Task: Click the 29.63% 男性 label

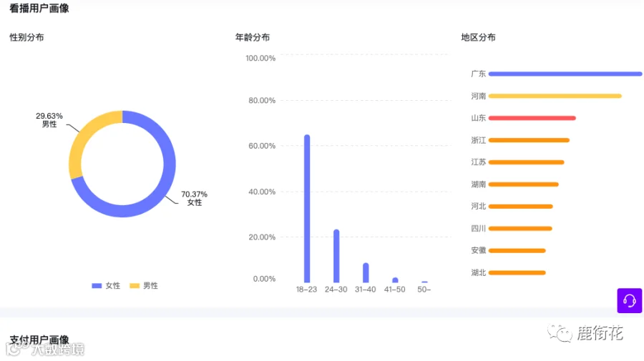Action: coord(49,120)
